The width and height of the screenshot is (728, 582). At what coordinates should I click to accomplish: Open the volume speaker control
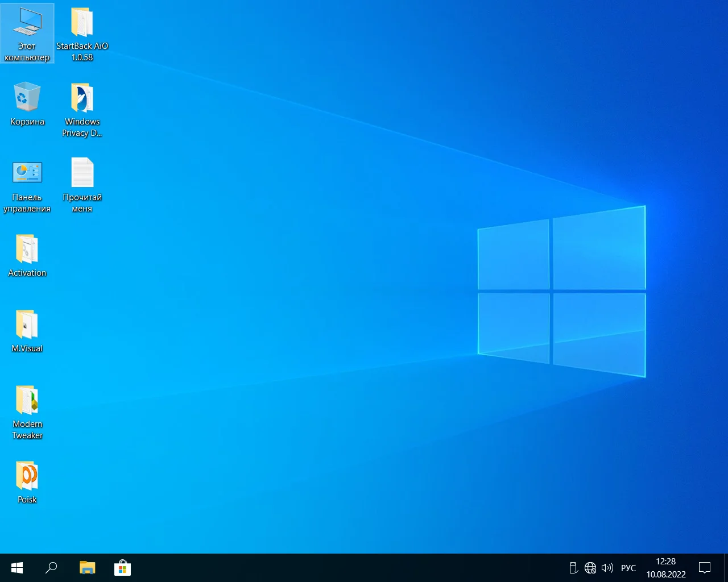607,568
